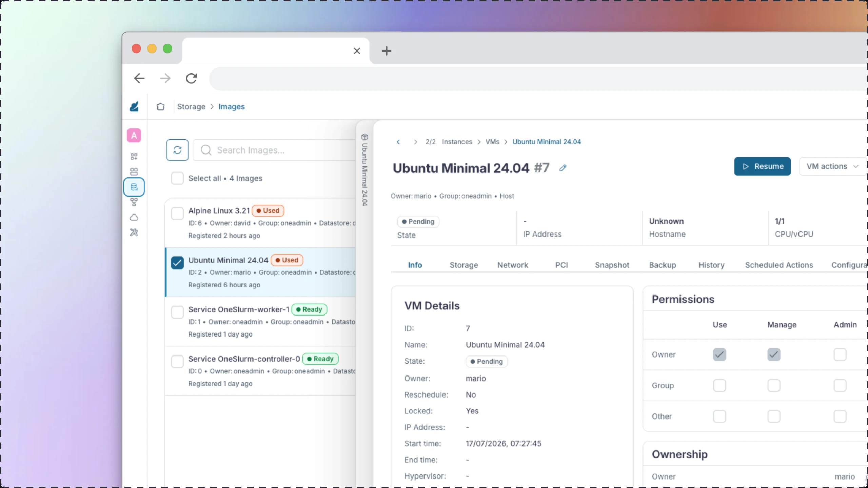Toggle Owner Manage permission checkbox
Image resolution: width=868 pixels, height=488 pixels.
(x=774, y=354)
